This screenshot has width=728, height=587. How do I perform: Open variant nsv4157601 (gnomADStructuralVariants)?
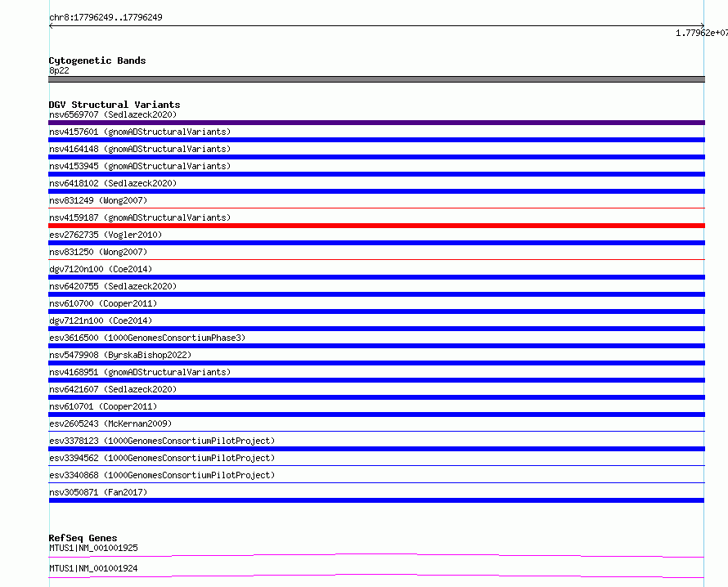click(140, 132)
